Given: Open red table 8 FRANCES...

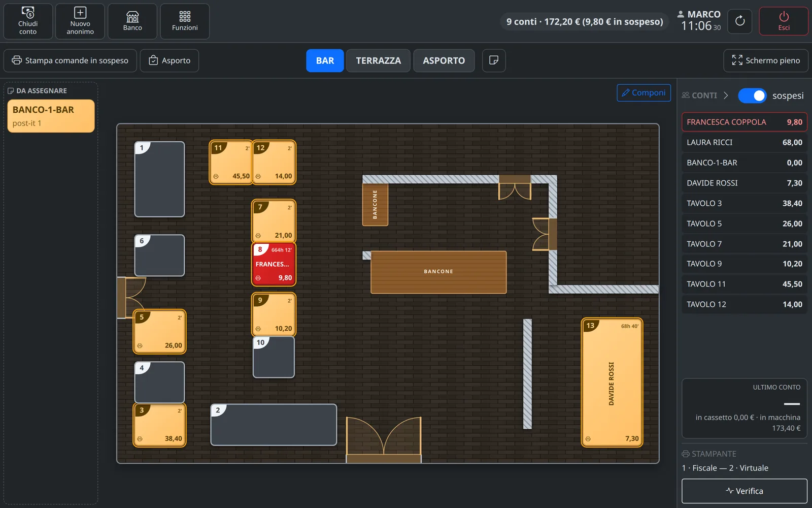Looking at the screenshot, I should 274,264.
